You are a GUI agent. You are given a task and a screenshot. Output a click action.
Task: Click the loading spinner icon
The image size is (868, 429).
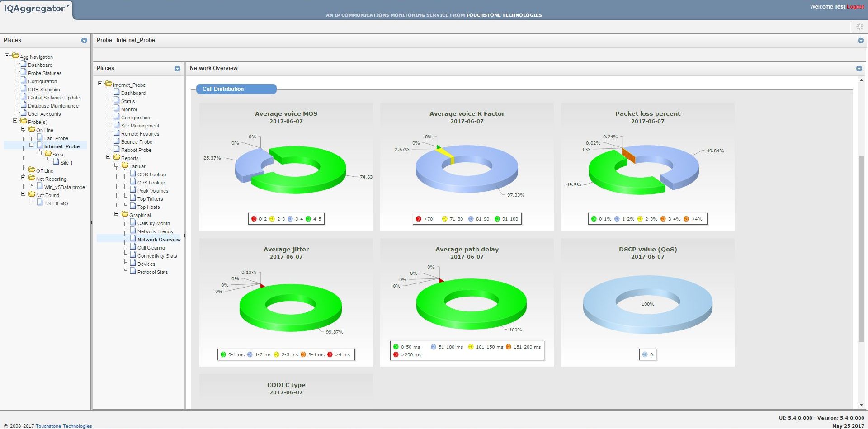pos(860,27)
